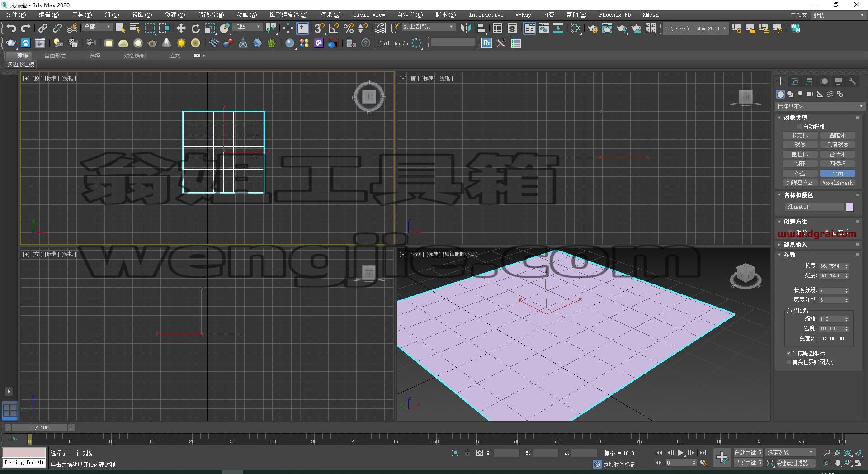Click the Plane001 name input field

click(814, 207)
